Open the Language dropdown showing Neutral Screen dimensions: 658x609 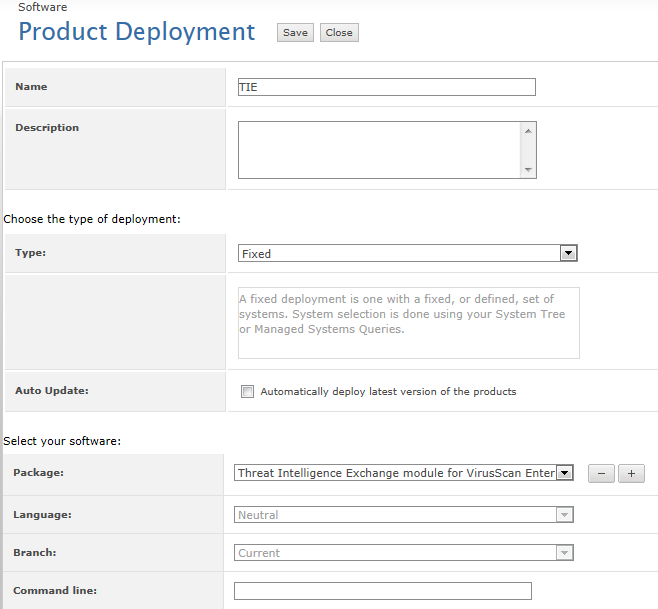click(x=404, y=515)
